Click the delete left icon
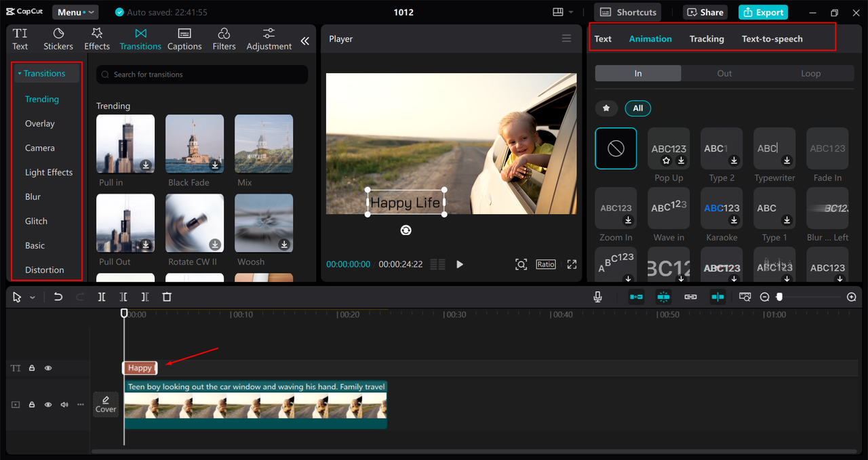 pos(123,297)
